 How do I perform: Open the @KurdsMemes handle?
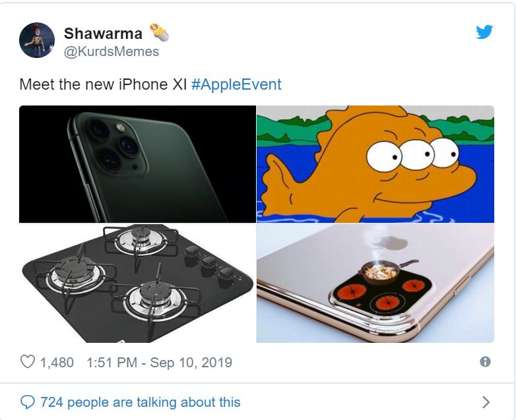pos(112,51)
